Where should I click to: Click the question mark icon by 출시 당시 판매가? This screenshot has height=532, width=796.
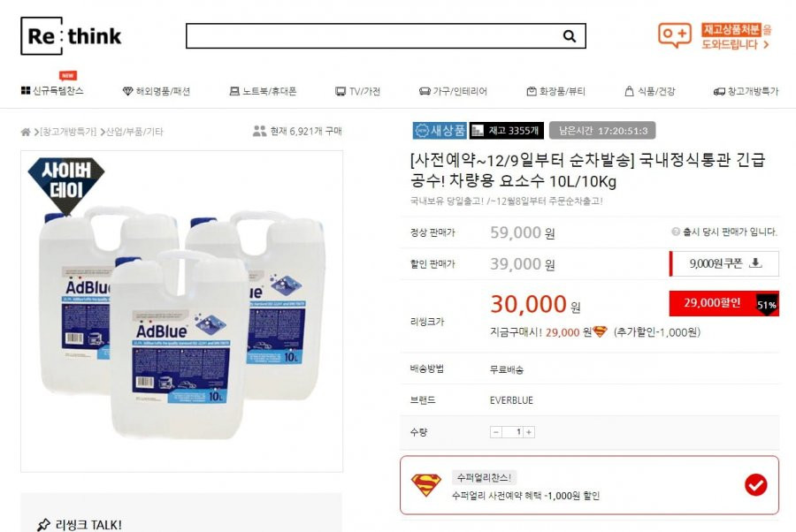[675, 232]
